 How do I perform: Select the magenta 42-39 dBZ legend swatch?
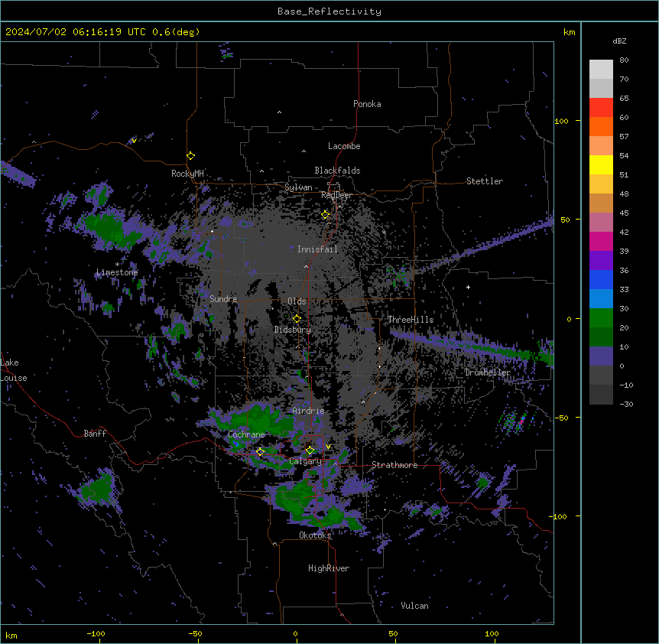click(601, 241)
